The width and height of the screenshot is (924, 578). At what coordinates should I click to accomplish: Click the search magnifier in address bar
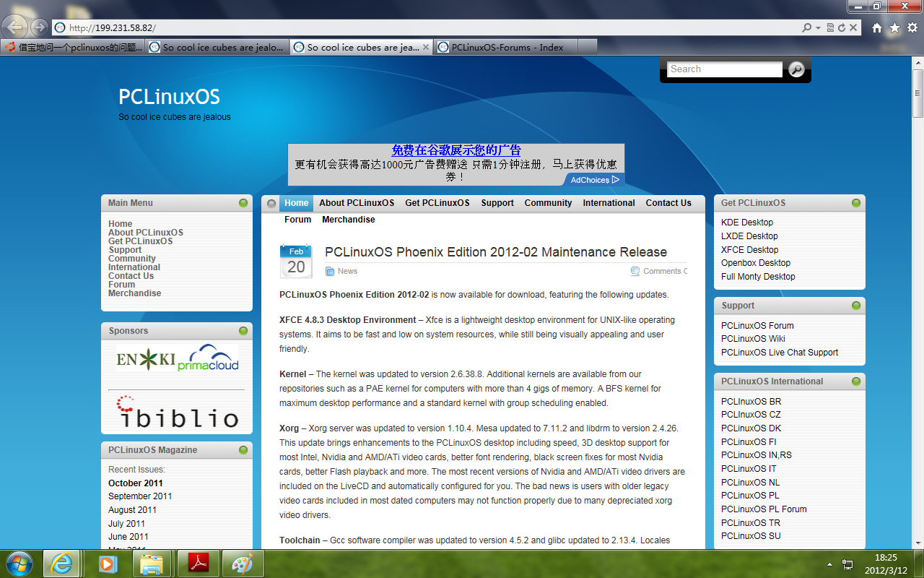point(806,27)
